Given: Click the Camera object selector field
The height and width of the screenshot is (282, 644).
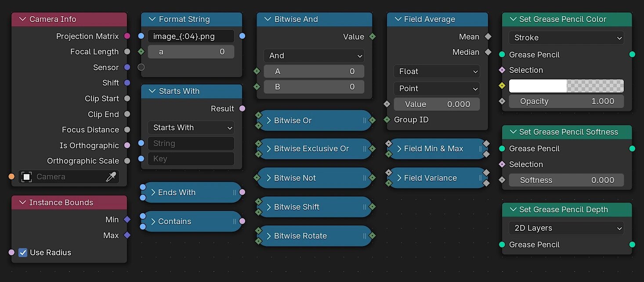Looking at the screenshot, I should pyautogui.click(x=69, y=177).
